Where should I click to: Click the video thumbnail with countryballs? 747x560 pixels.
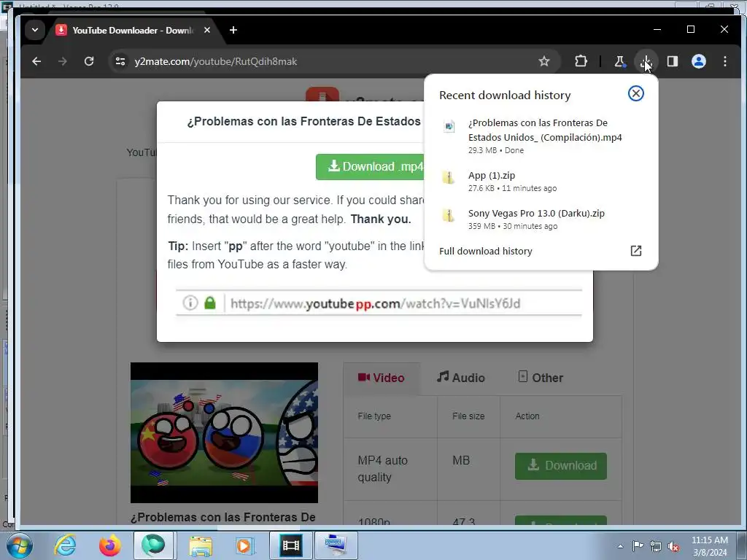click(x=225, y=432)
